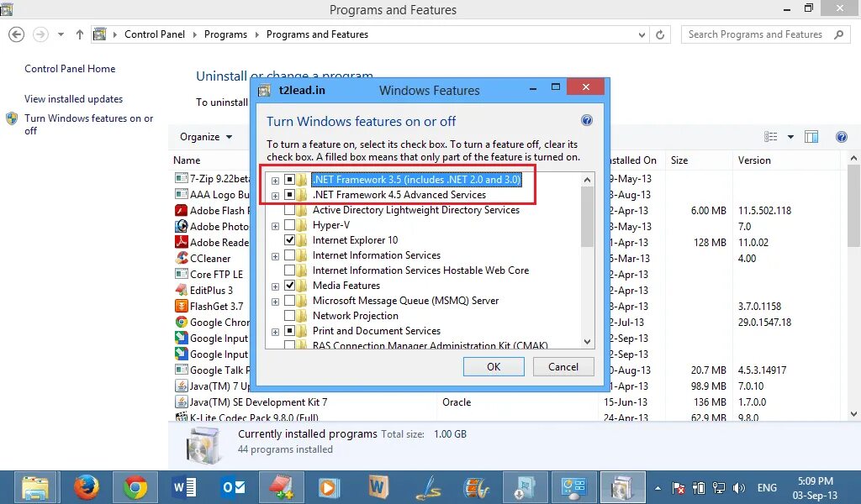Launch Google Chrome from the taskbar
The image size is (861, 504).
135,487
